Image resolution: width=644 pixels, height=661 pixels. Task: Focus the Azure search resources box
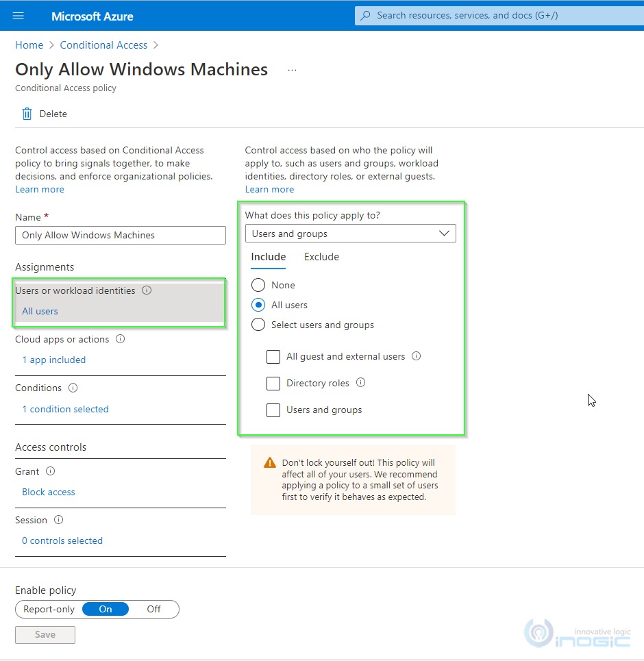pos(499,16)
